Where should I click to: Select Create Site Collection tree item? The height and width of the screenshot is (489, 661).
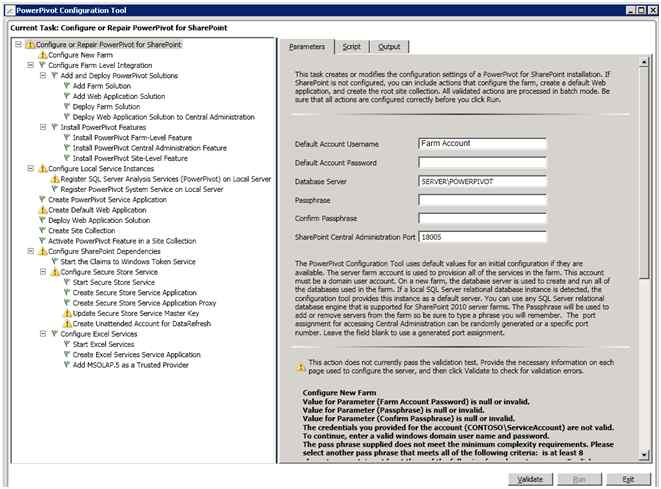(x=81, y=231)
